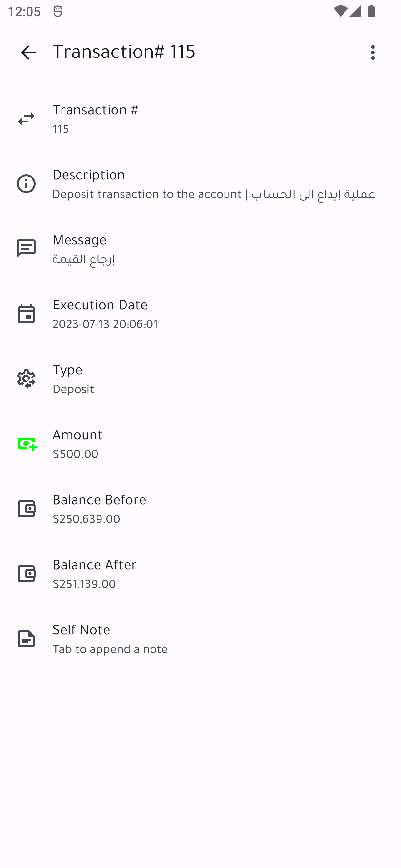The height and width of the screenshot is (868, 401).
Task: Tap the back arrow icon
Action: click(28, 52)
